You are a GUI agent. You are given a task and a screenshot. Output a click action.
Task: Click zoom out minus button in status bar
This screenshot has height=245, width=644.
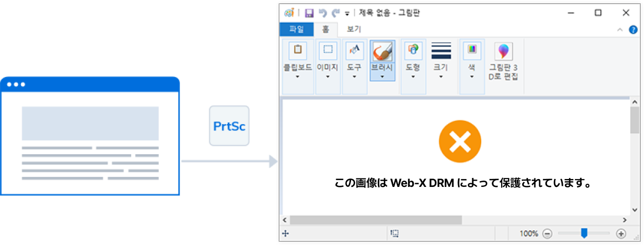[547, 233]
